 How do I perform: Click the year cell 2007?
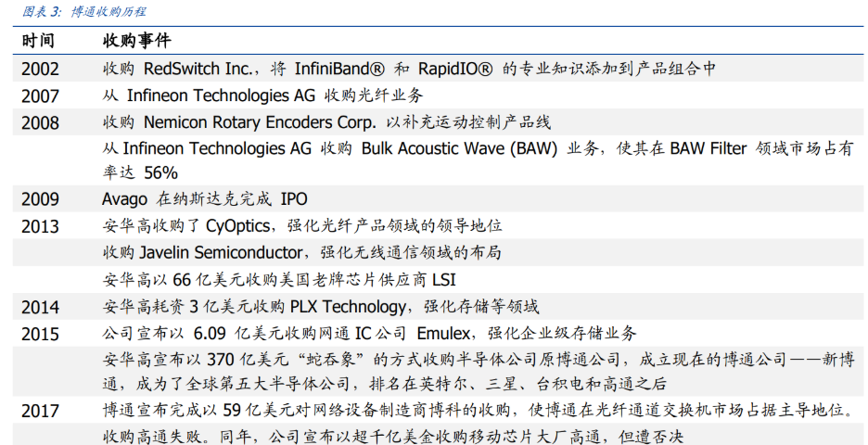40,96
